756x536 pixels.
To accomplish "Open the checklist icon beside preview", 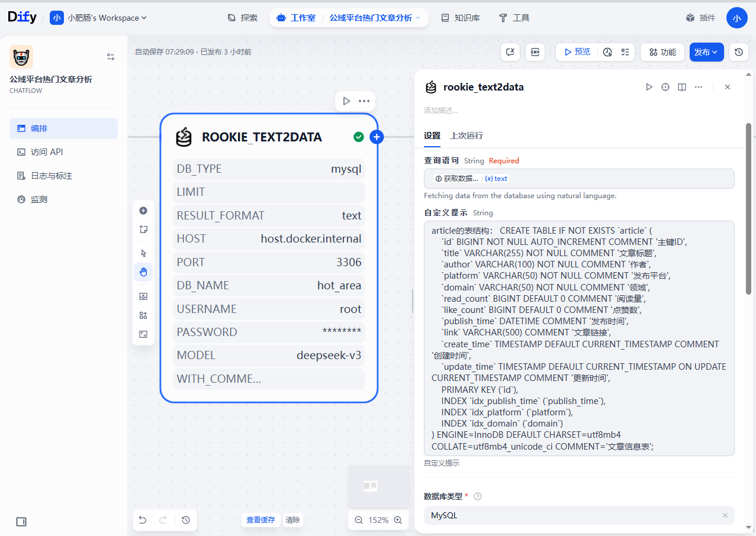I will [625, 52].
